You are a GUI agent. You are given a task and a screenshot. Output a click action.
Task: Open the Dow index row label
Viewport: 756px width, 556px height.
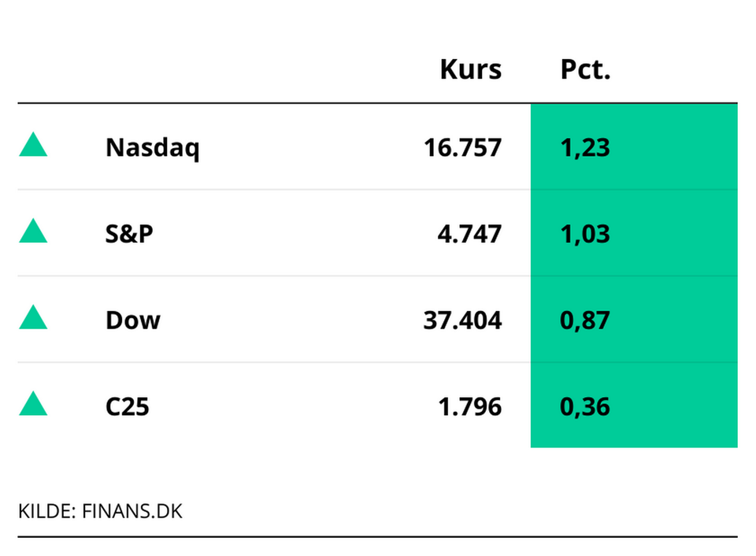click(x=132, y=321)
